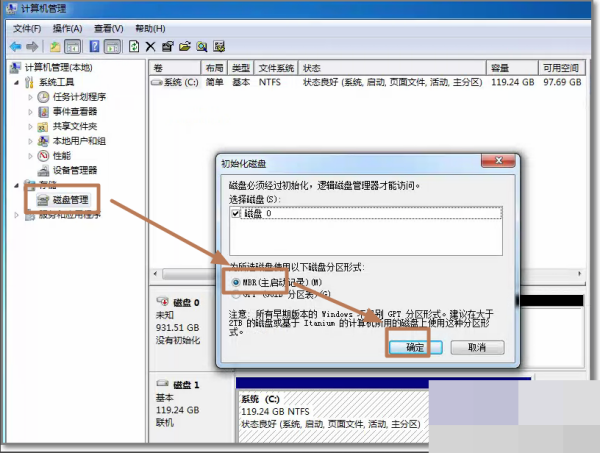Image resolution: width=600 pixels, height=453 pixels.
Task: Click the open folder toolbar icon
Action: coord(184,47)
